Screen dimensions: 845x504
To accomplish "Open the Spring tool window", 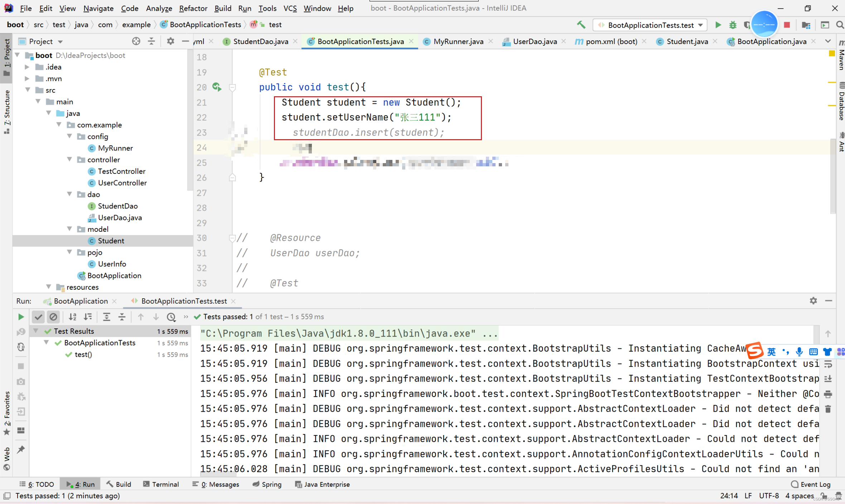I will [267, 484].
